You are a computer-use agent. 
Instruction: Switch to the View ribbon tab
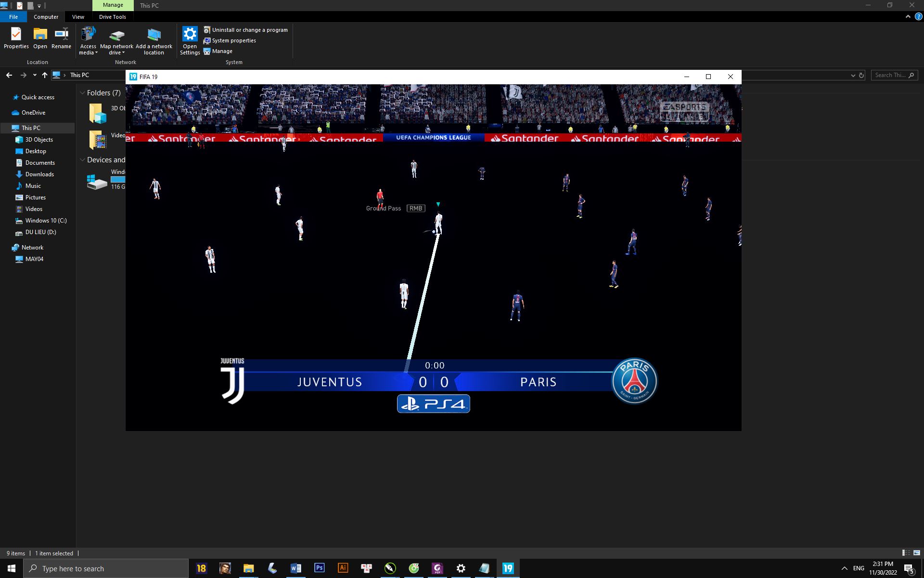[78, 16]
